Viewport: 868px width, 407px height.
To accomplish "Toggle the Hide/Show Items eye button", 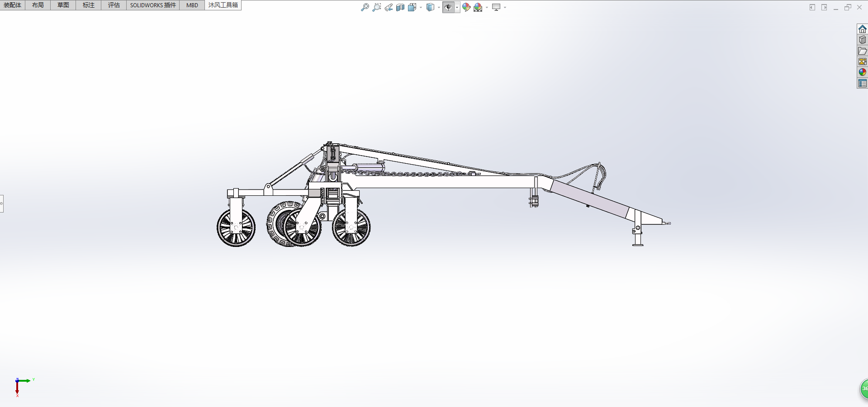I will coord(448,7).
